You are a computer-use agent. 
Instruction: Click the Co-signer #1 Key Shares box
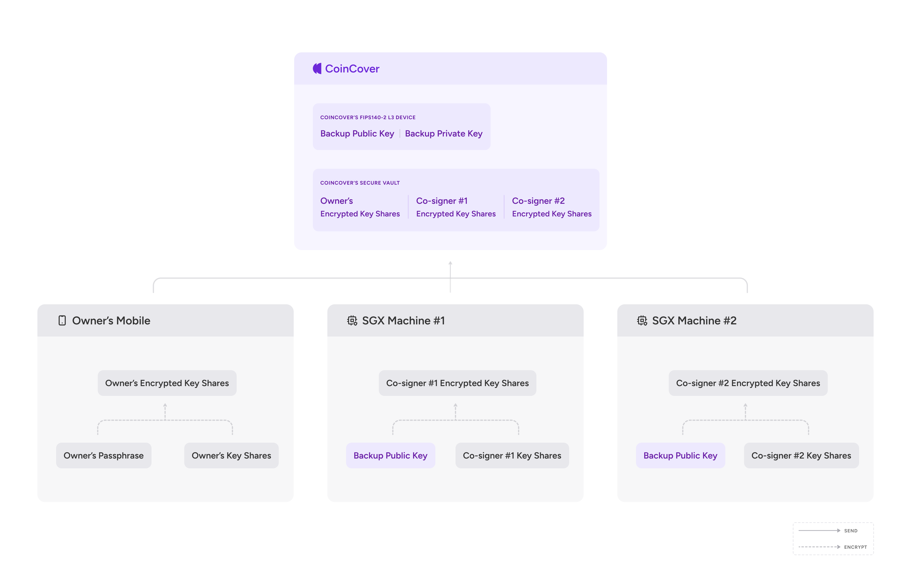512,455
